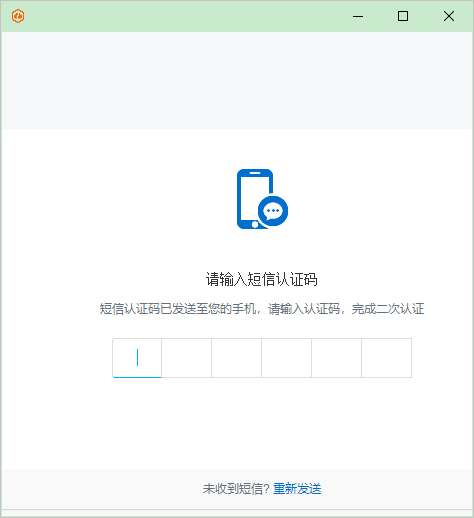This screenshot has height=518, width=474.
Task: Click the 短信认证码已发送至您的手机 instruction text
Action: pos(262,309)
